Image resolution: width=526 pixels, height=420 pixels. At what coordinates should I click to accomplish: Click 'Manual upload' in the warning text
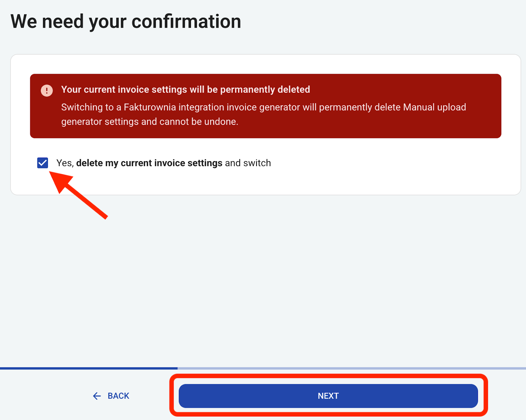[434, 107]
